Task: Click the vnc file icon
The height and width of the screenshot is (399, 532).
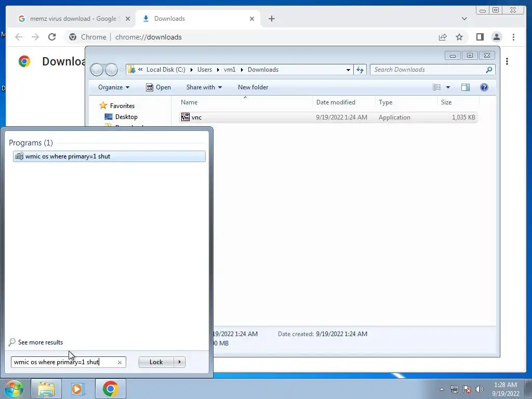Action: coord(185,117)
